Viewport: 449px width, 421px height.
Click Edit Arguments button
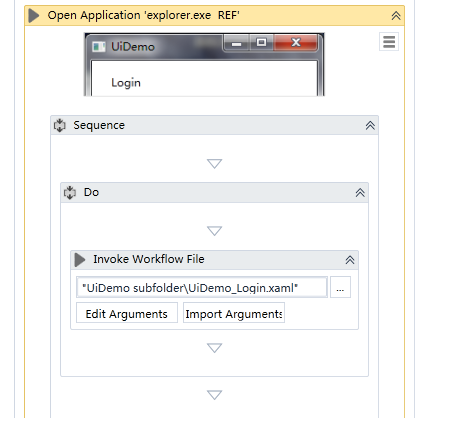pyautogui.click(x=127, y=313)
